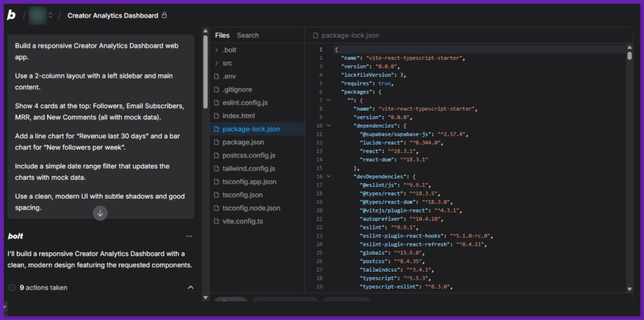Image resolution: width=644 pixels, height=320 pixels.
Task: Click the circle icon beside 9 actions taken
Action: (12, 287)
